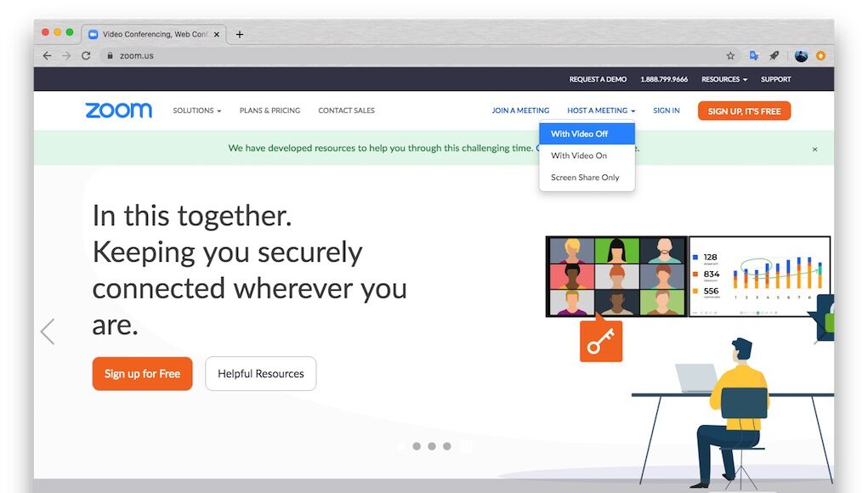The width and height of the screenshot is (868, 493).
Task: Open Helpful Resources
Action: point(261,373)
